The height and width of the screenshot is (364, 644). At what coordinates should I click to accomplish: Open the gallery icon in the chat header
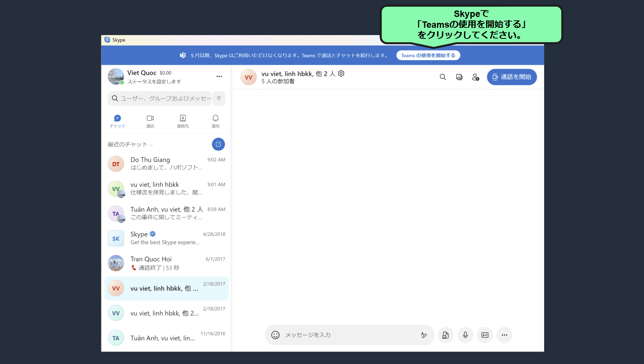(459, 77)
